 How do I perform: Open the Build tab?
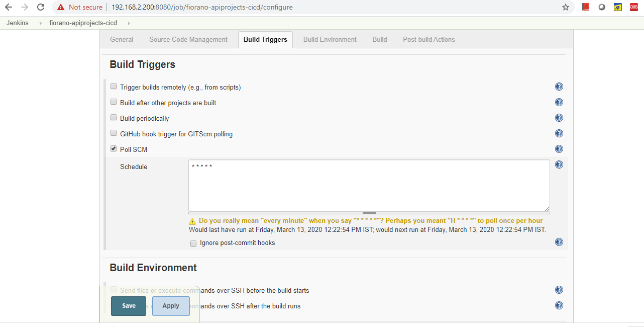pyautogui.click(x=380, y=39)
